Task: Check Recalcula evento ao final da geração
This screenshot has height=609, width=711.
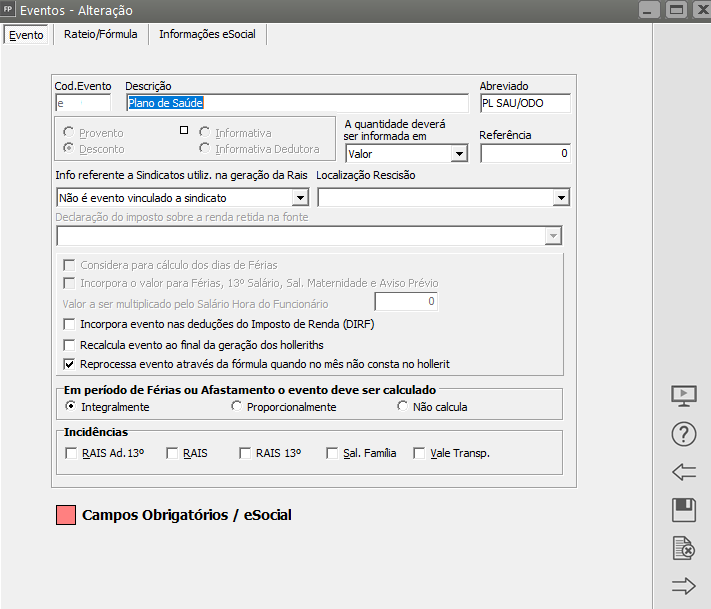Action: click(x=70, y=343)
